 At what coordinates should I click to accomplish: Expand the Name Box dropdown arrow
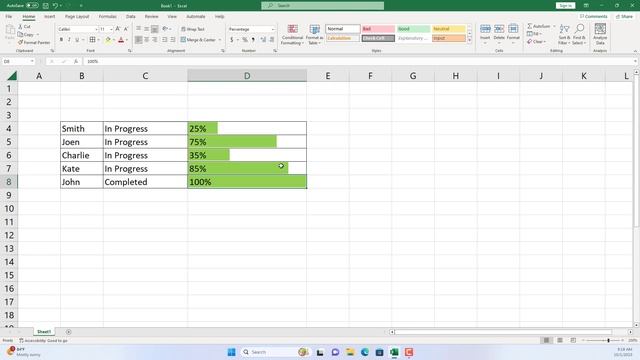point(32,61)
